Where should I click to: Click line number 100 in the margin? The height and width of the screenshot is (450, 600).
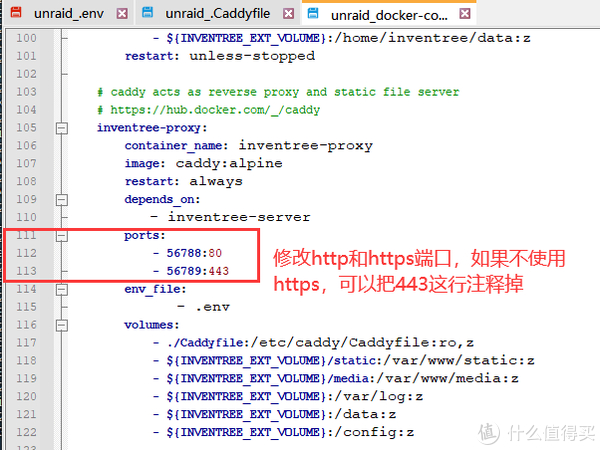point(26,38)
